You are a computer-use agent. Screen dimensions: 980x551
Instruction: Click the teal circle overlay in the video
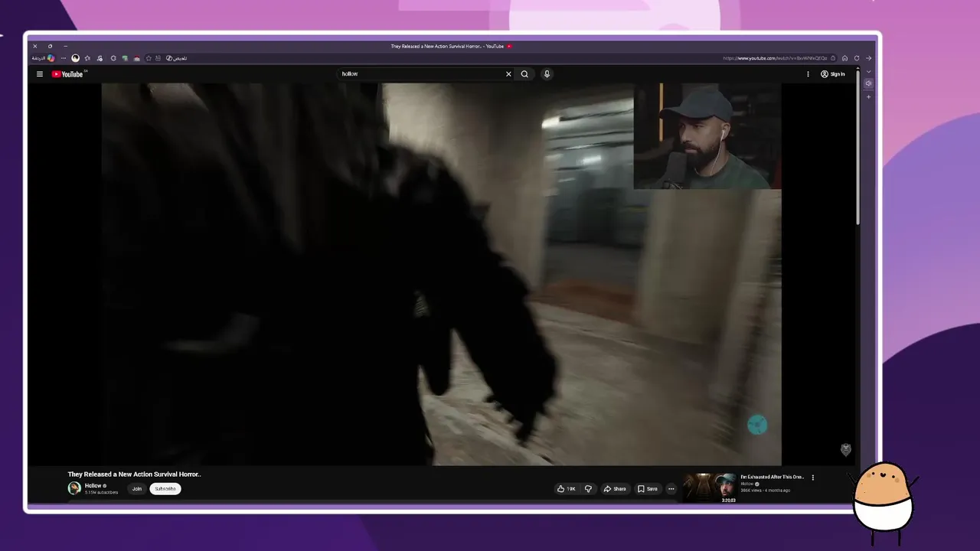[x=757, y=425]
